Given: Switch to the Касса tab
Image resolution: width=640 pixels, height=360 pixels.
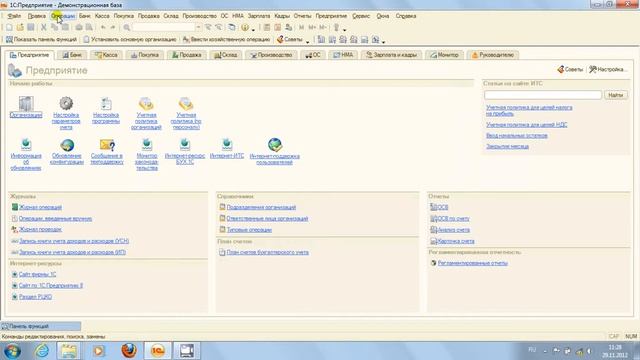Looking at the screenshot, I should (x=106, y=55).
